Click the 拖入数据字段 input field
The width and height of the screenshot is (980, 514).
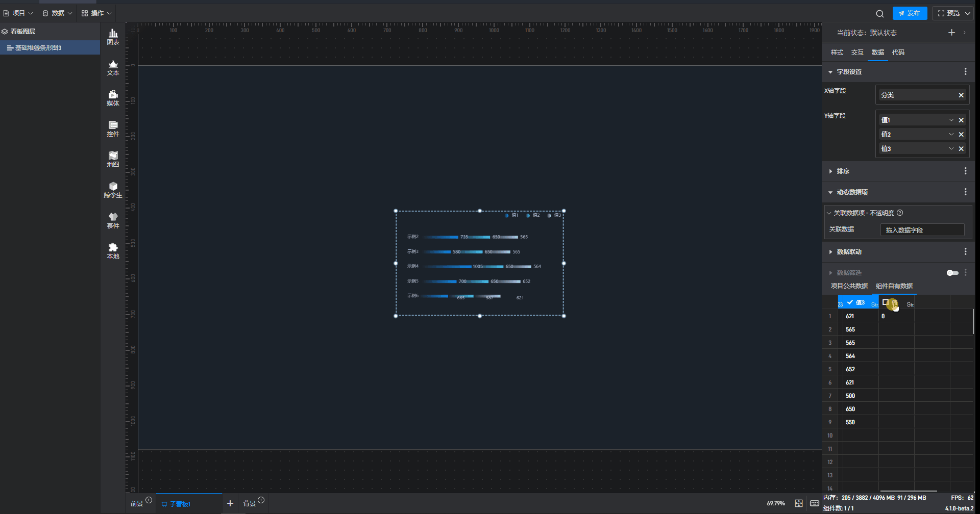point(922,230)
